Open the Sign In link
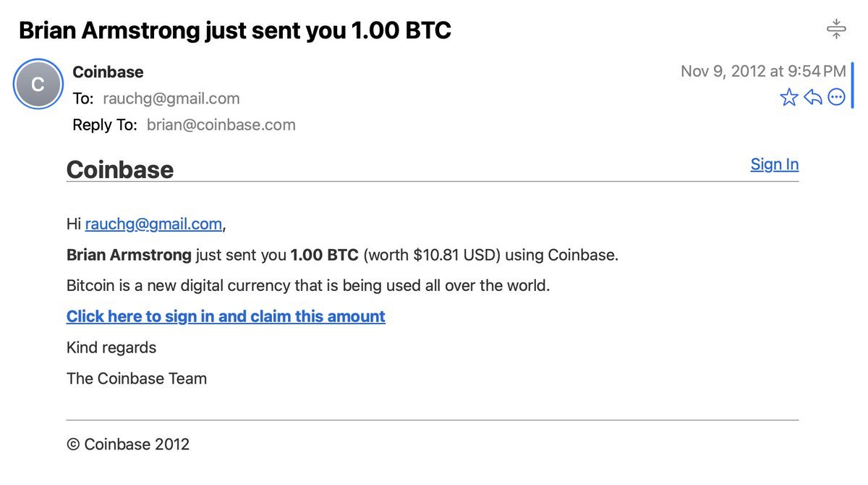 (775, 164)
